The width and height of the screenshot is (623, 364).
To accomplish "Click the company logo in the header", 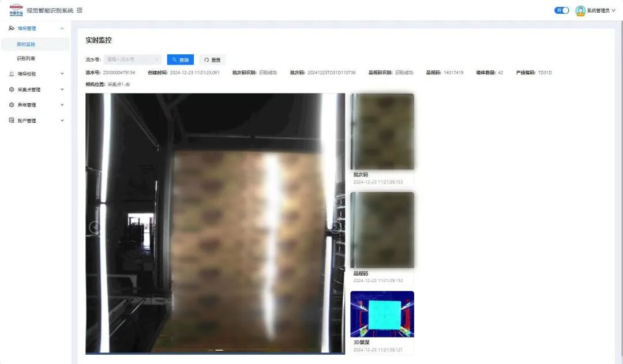I will coord(16,10).
